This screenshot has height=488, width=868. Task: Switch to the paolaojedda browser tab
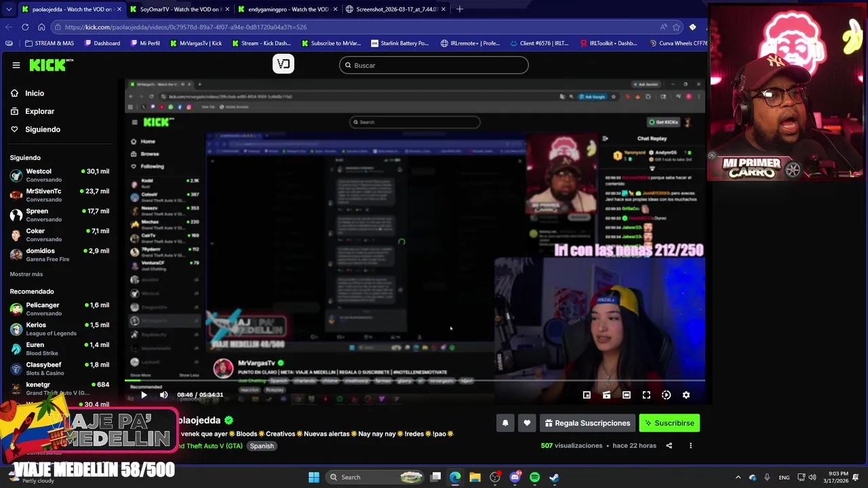tap(71, 9)
